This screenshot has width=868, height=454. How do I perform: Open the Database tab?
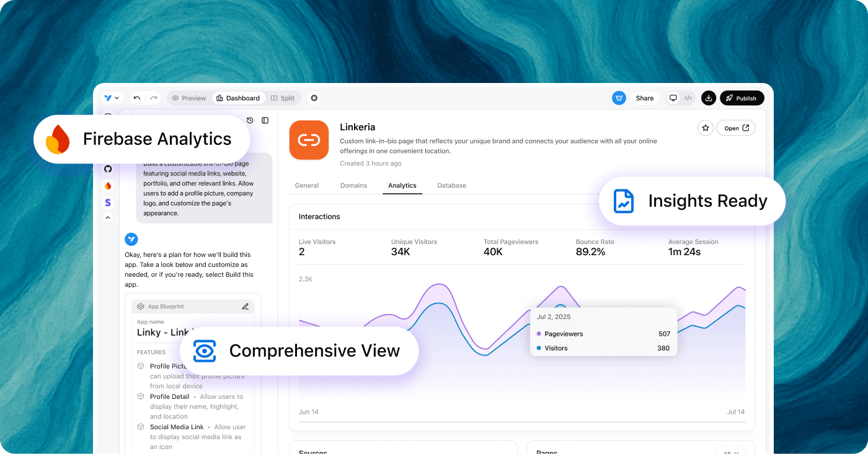(x=451, y=185)
